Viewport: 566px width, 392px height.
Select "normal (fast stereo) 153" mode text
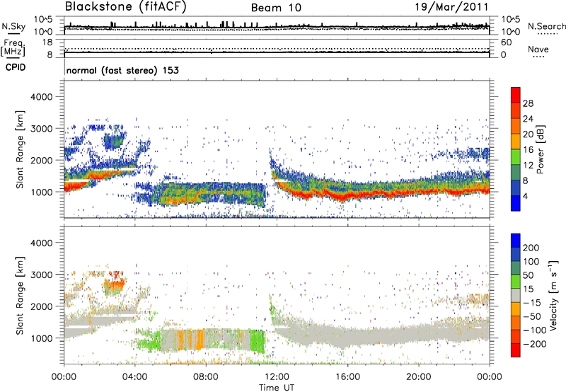[122, 70]
